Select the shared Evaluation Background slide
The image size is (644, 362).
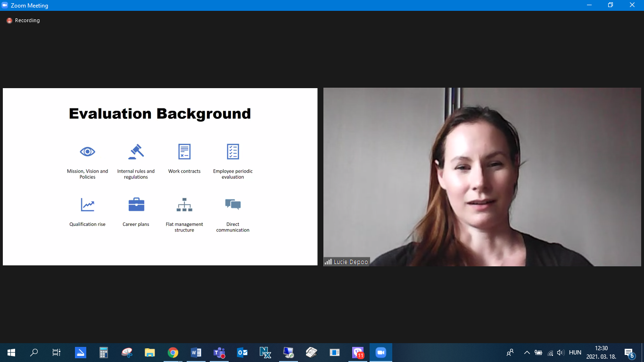click(160, 177)
